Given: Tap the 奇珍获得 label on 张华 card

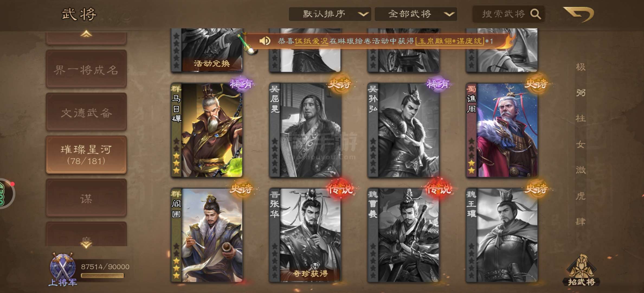Looking at the screenshot, I should pyautogui.click(x=310, y=273).
